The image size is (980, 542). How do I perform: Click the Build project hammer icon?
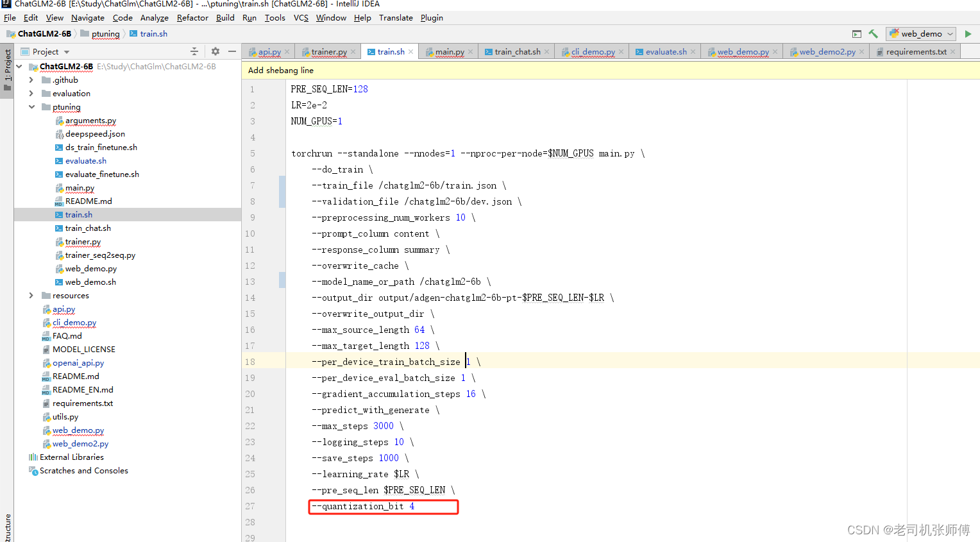(873, 34)
